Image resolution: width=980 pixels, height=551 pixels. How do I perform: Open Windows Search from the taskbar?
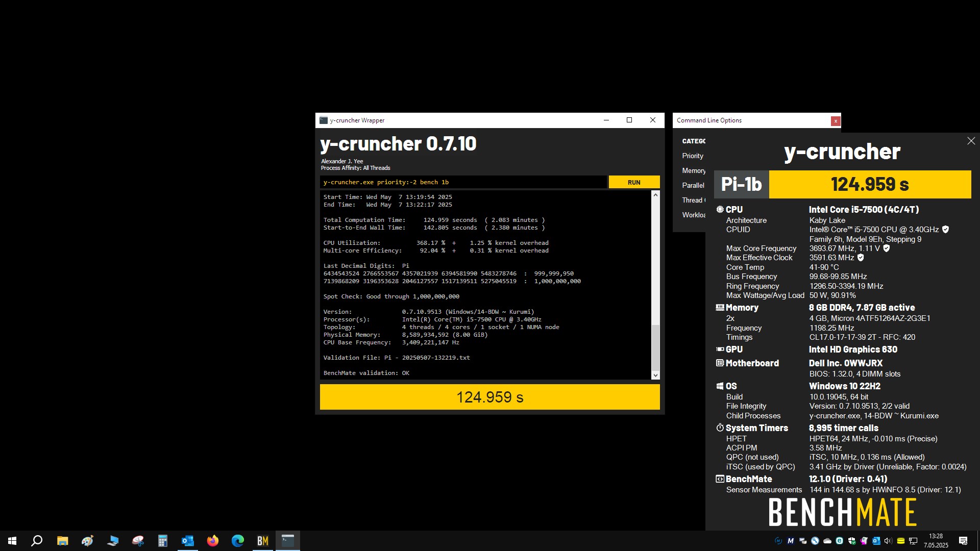pyautogui.click(x=37, y=541)
